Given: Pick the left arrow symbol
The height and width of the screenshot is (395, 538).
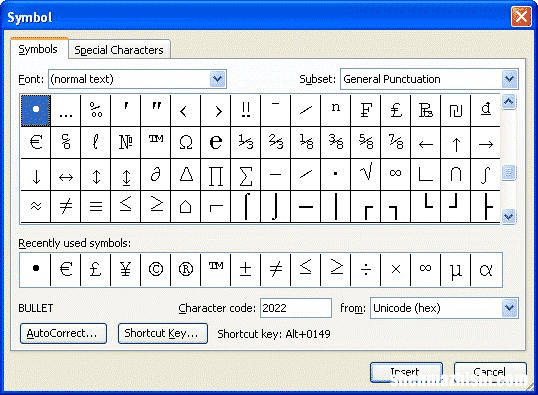Looking at the screenshot, I should 426,142.
